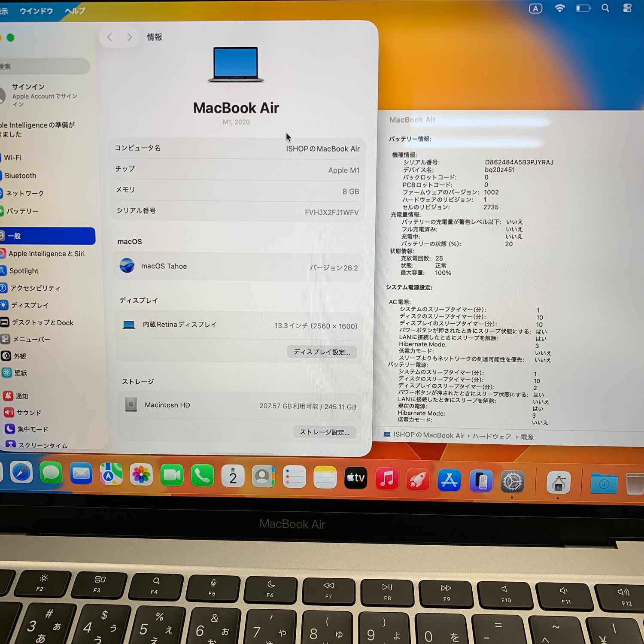
Task: Open Control Center in menu bar
Action: tap(627, 8)
